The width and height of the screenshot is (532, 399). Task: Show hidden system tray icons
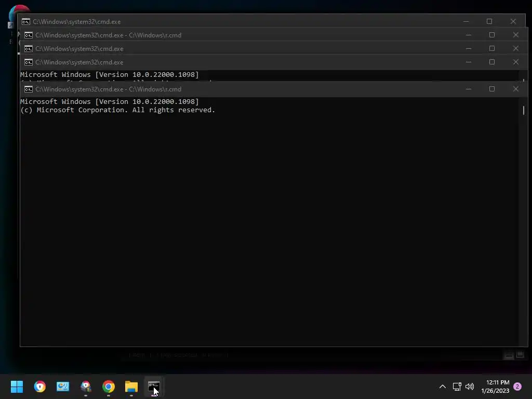pyautogui.click(x=443, y=387)
